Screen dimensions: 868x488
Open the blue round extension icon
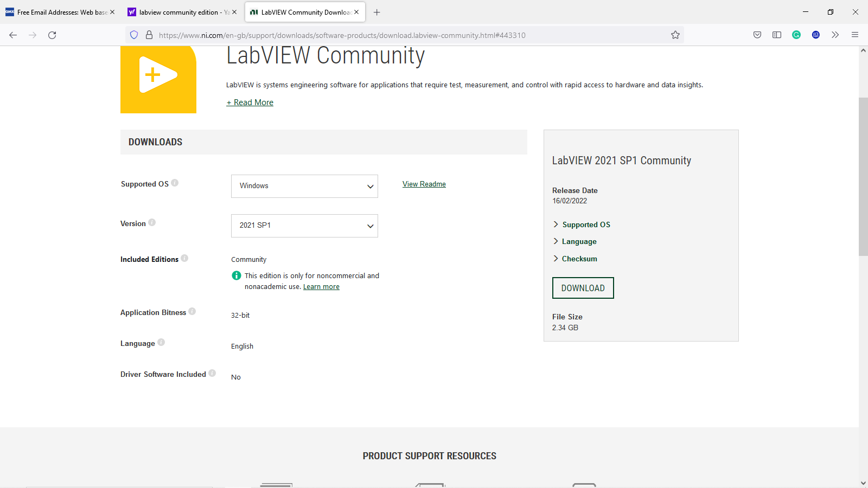pos(816,35)
